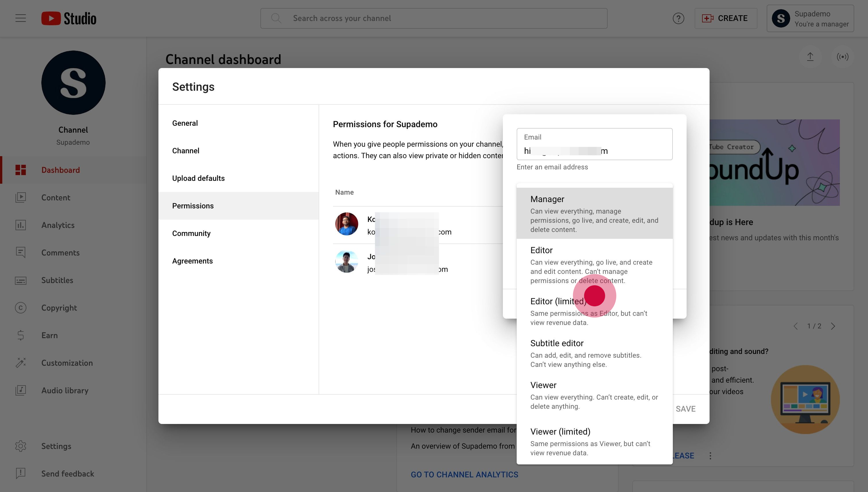Screen dimensions: 868x492
Task: Open the three-dot more options menu
Action: coord(710,456)
